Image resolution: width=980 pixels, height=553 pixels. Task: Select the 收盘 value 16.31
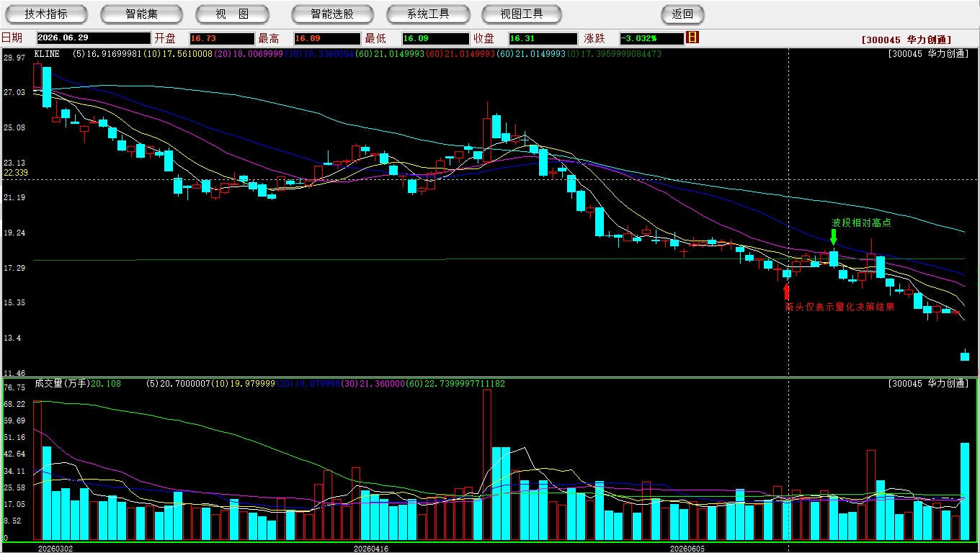tap(543, 38)
